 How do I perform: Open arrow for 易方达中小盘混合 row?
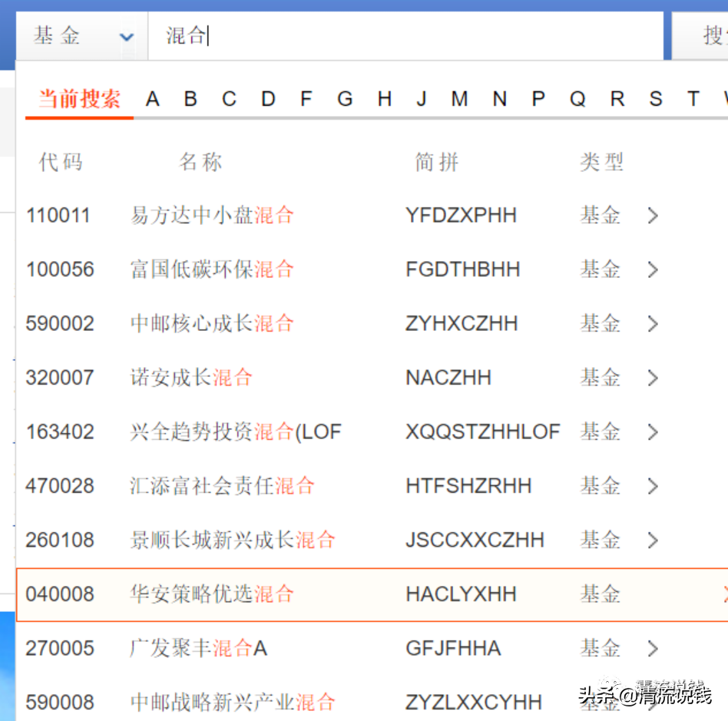click(x=653, y=216)
